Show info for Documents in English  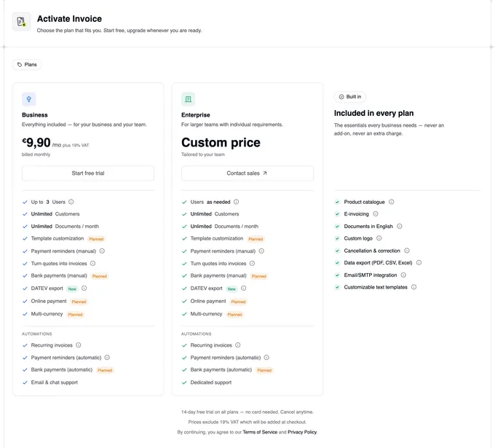pyautogui.click(x=400, y=227)
